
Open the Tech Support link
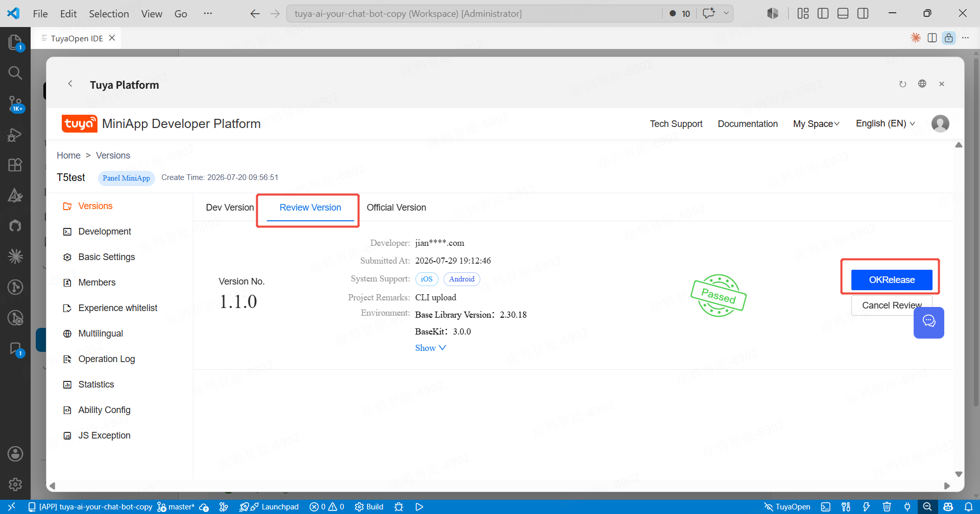676,124
